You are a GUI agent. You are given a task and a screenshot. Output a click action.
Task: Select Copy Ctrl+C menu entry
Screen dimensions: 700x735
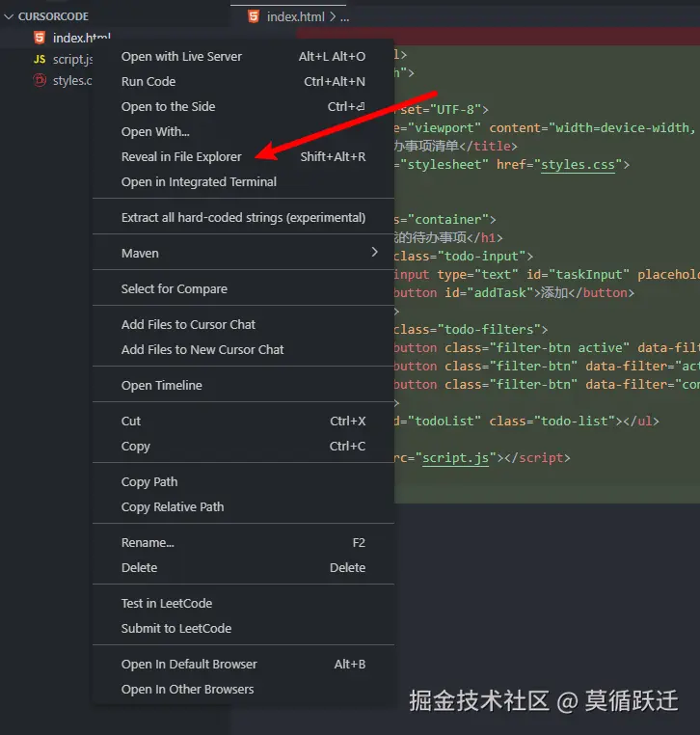click(x=243, y=447)
